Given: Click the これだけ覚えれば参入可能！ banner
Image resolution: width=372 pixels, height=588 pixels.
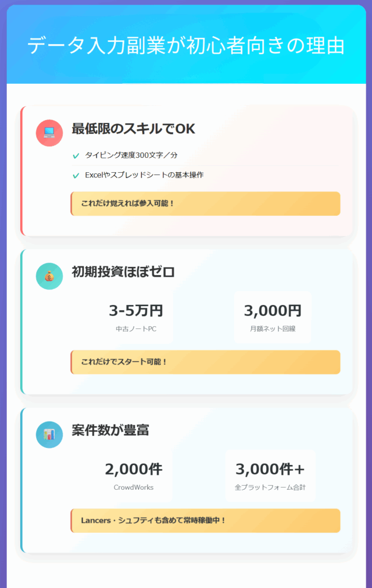Looking at the screenshot, I should (205, 204).
